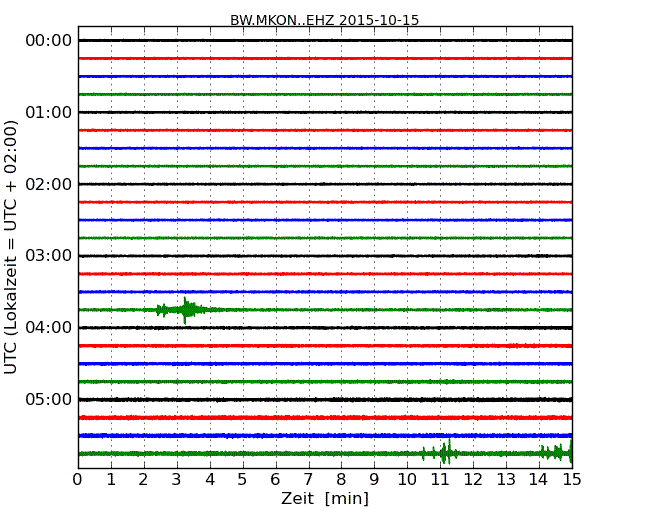Click x-axis tick label 7
650x520 pixels.
click(308, 480)
